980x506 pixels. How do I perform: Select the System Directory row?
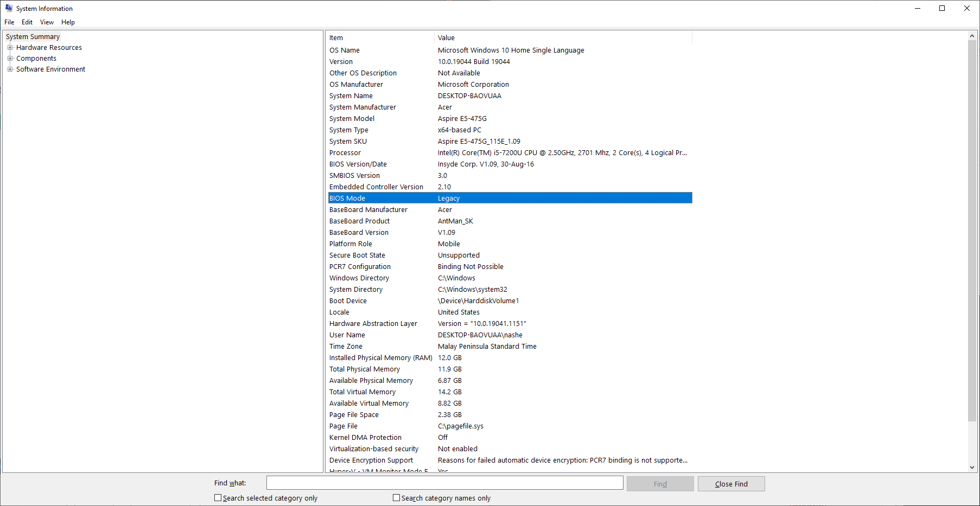point(510,290)
